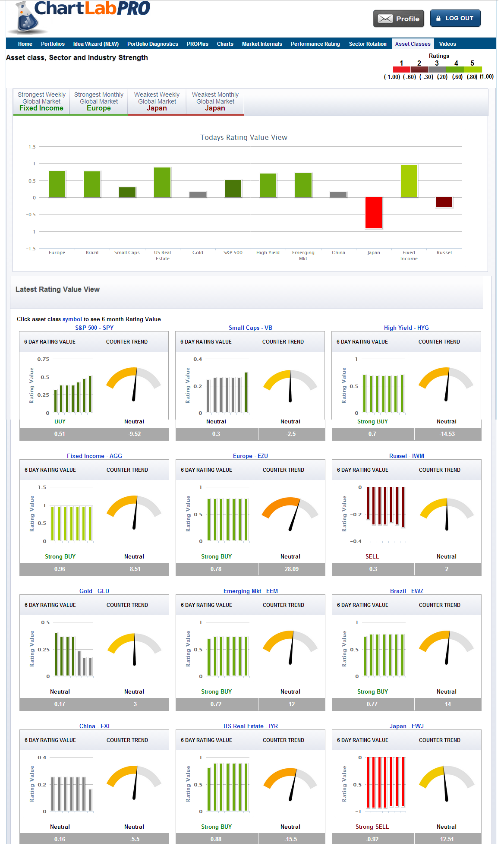Click the red rating 1 color swatch
Viewport: 504px width, 846px height.
pyautogui.click(x=401, y=69)
